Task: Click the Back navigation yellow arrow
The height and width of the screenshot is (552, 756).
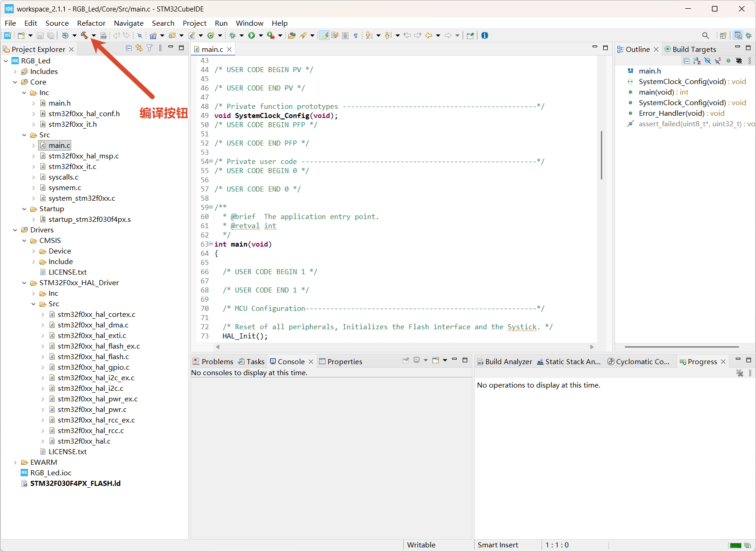Action: 429,35
